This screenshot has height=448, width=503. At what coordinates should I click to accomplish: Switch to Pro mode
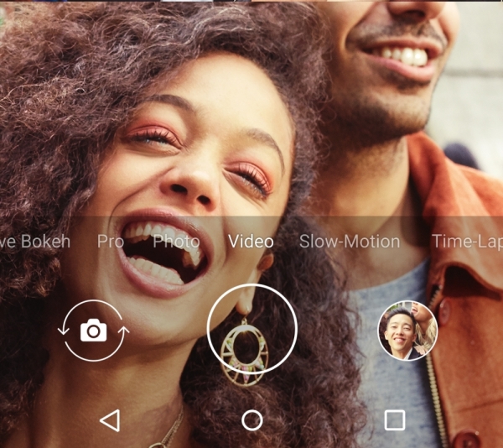(111, 242)
